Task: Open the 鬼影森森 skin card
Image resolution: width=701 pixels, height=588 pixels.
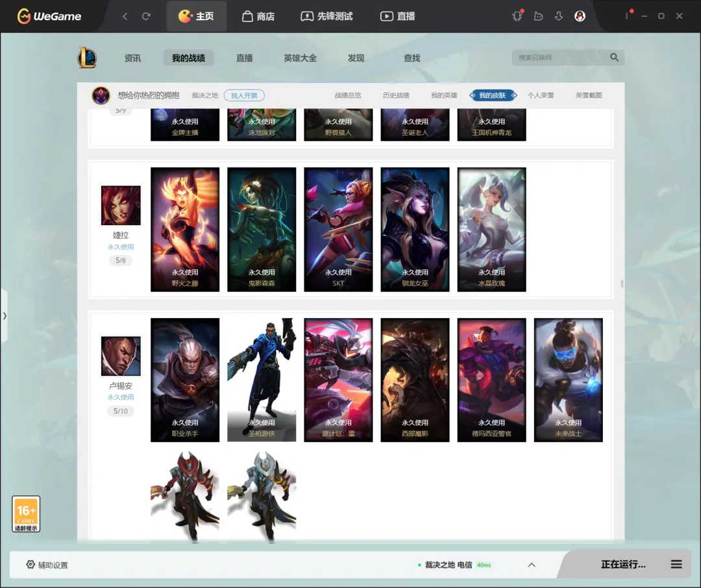Action: [x=262, y=229]
